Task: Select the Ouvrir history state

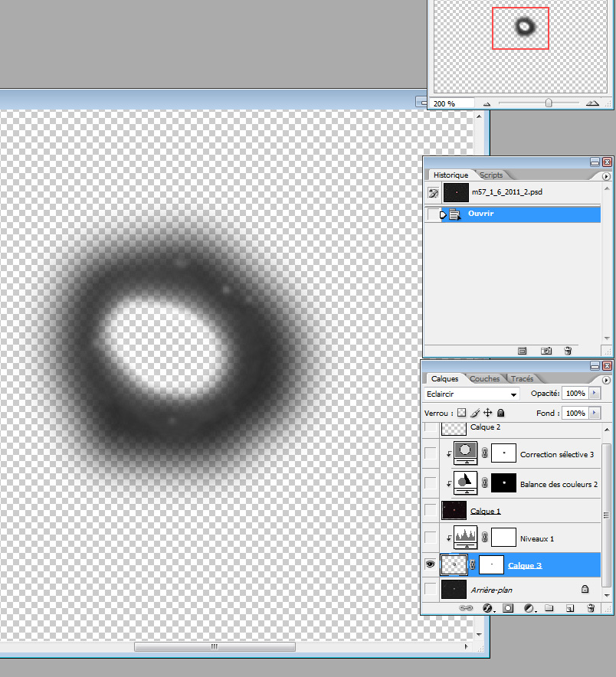Action: 513,214
